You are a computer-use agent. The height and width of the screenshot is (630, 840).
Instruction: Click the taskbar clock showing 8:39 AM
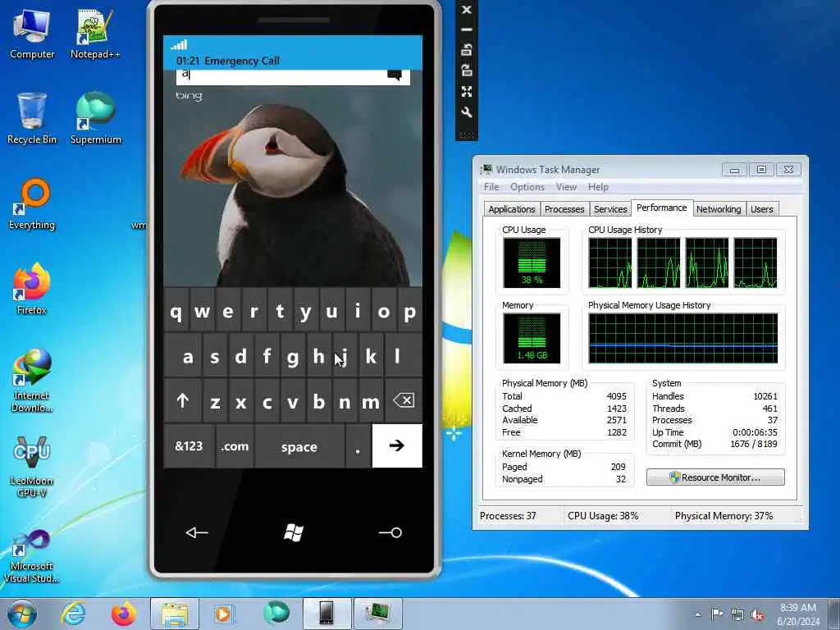(x=798, y=614)
